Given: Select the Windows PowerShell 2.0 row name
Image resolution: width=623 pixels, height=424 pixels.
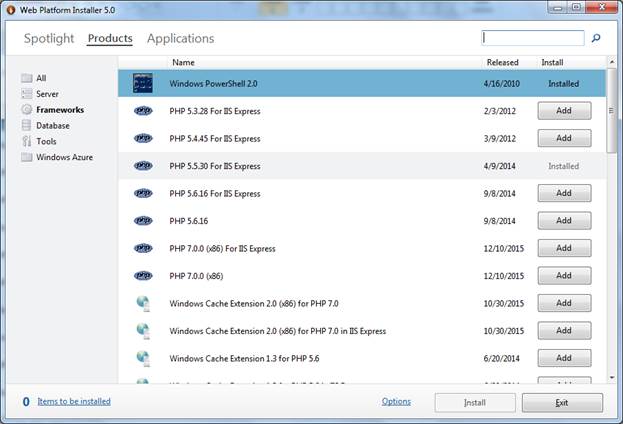Looking at the screenshot, I should click(213, 83).
